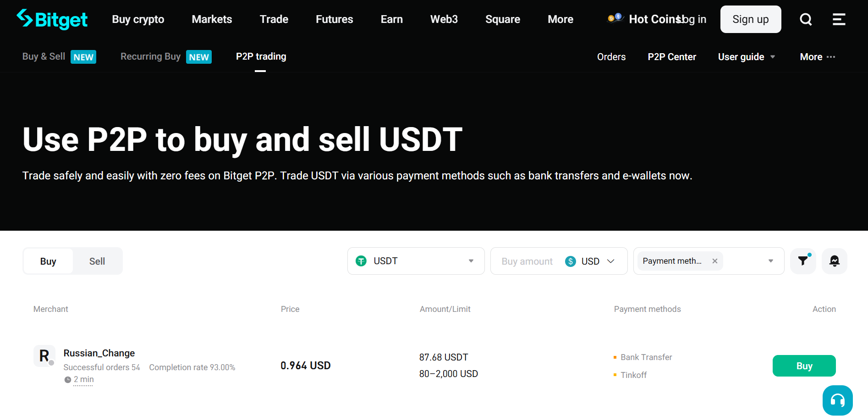Click the Bitget logo
This screenshot has width=868, height=416.
52,19
